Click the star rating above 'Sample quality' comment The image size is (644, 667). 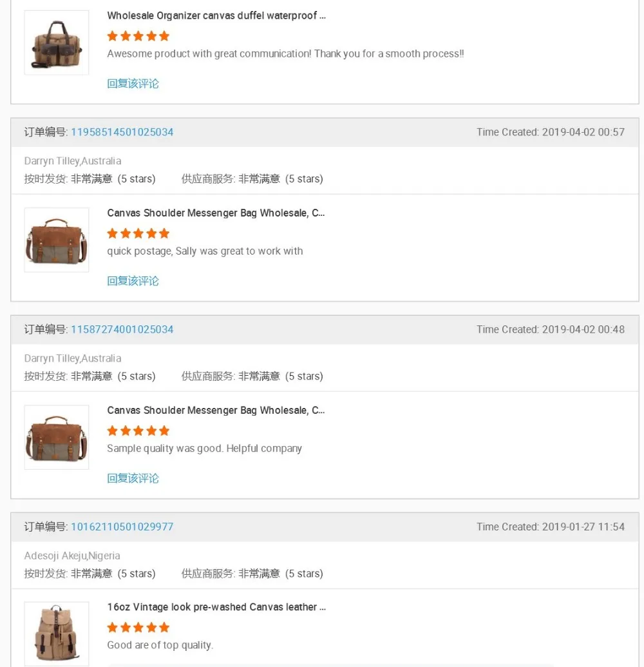point(138,431)
